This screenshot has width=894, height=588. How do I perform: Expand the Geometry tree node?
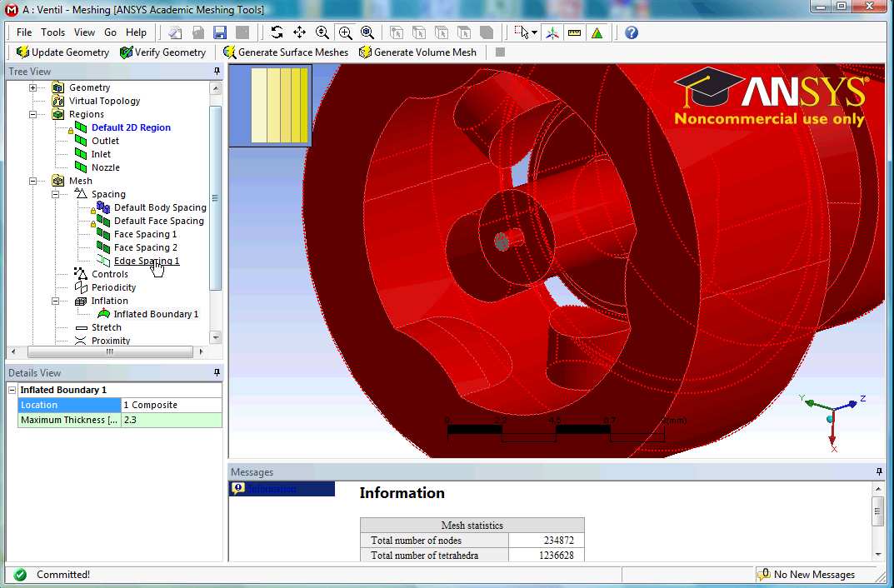[x=33, y=87]
